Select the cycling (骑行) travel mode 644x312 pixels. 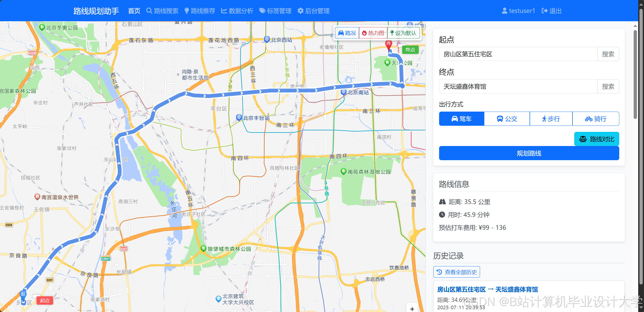(x=595, y=119)
